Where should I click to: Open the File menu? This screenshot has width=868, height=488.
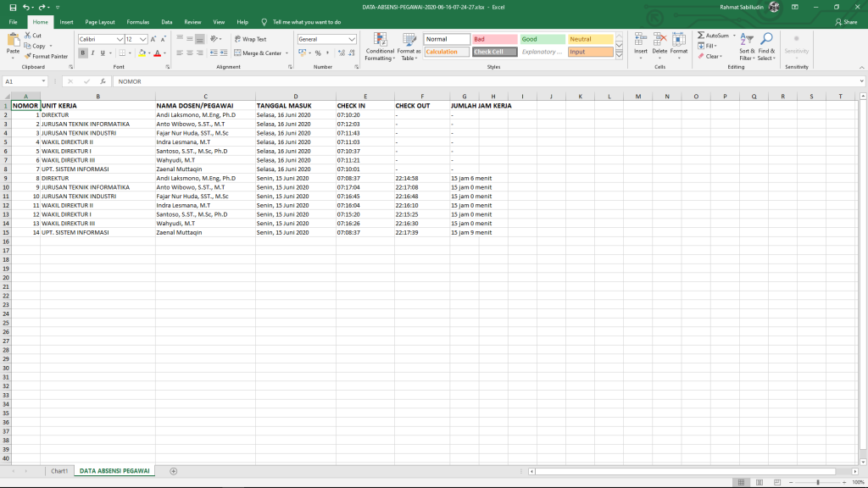tap(14, 22)
